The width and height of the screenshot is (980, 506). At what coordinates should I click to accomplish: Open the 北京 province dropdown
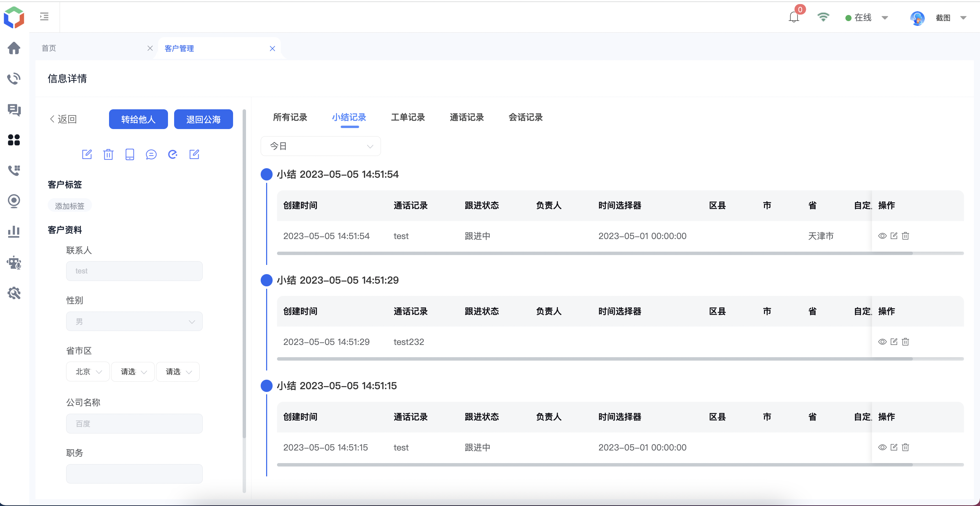88,371
